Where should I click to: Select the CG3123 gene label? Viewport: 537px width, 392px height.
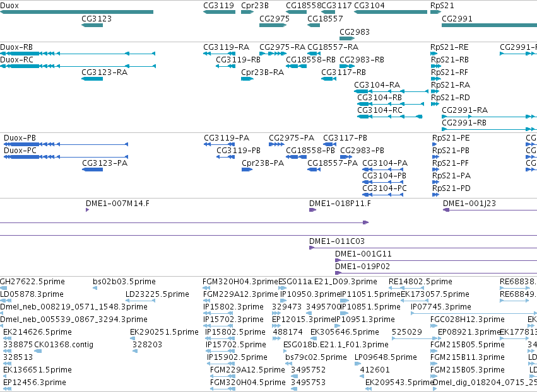[x=97, y=18]
